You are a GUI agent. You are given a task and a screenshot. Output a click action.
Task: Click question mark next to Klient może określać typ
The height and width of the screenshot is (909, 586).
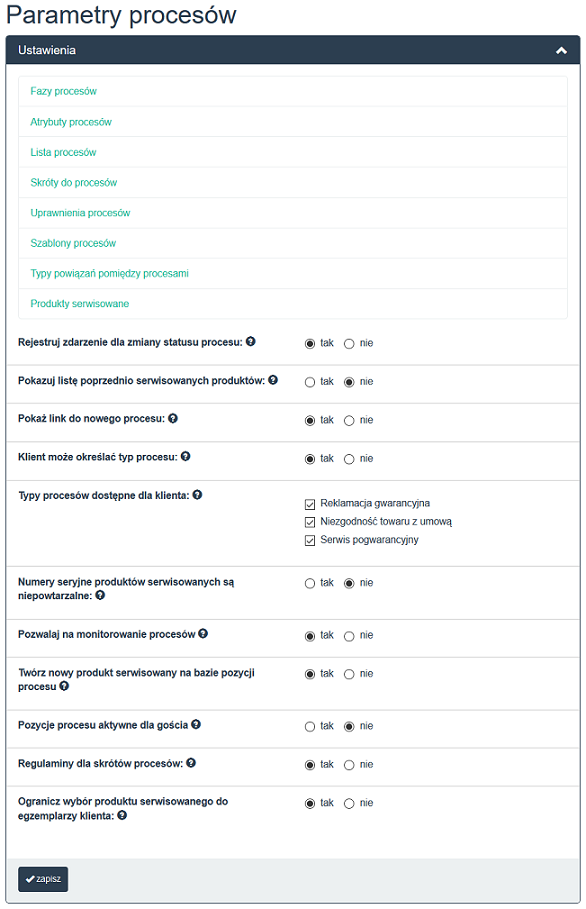(185, 456)
